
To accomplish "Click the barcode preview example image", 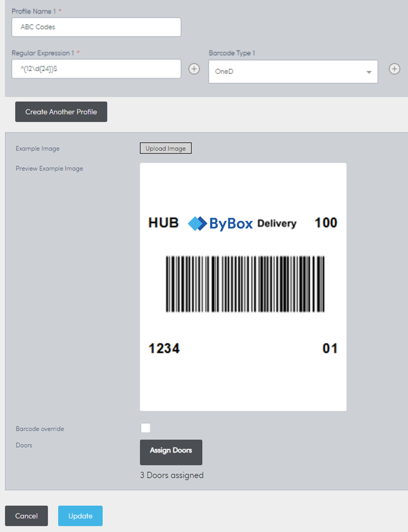I will 243,287.
